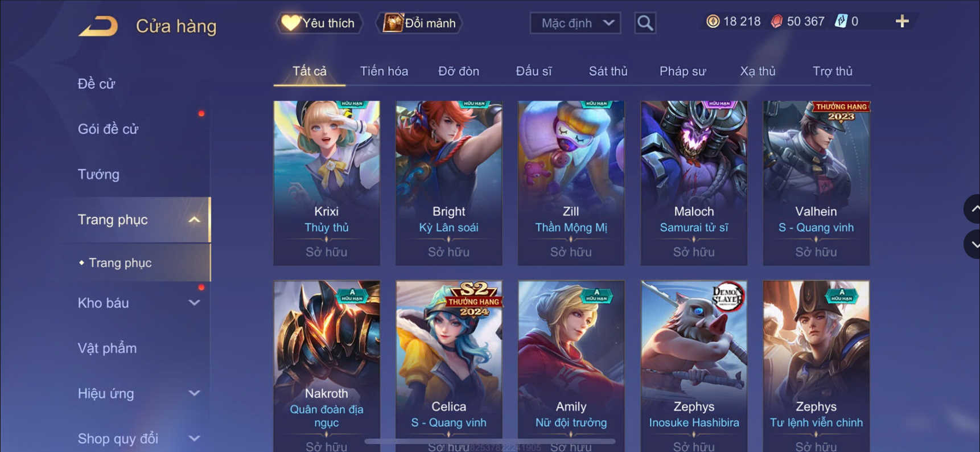Tap the orange back arrow icon
The height and width of the screenshot is (452, 980).
tap(98, 26)
